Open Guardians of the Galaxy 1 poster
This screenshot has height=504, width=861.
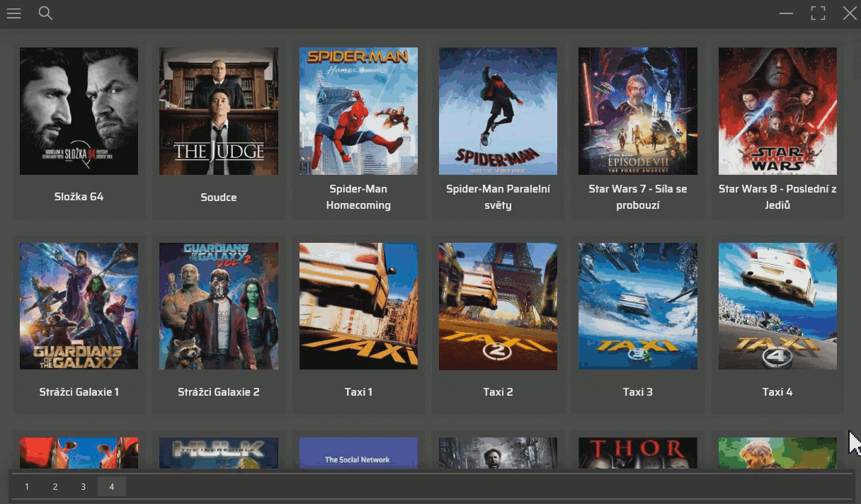pyautogui.click(x=79, y=307)
